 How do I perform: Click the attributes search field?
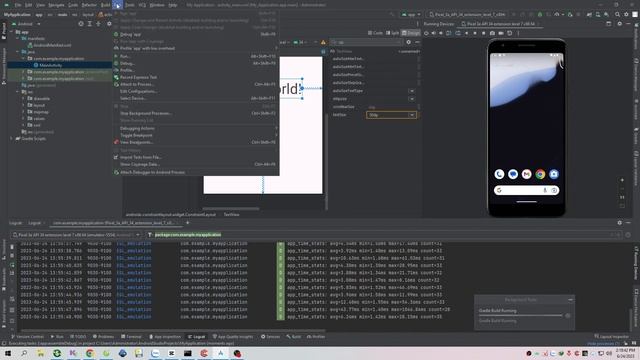point(367,42)
